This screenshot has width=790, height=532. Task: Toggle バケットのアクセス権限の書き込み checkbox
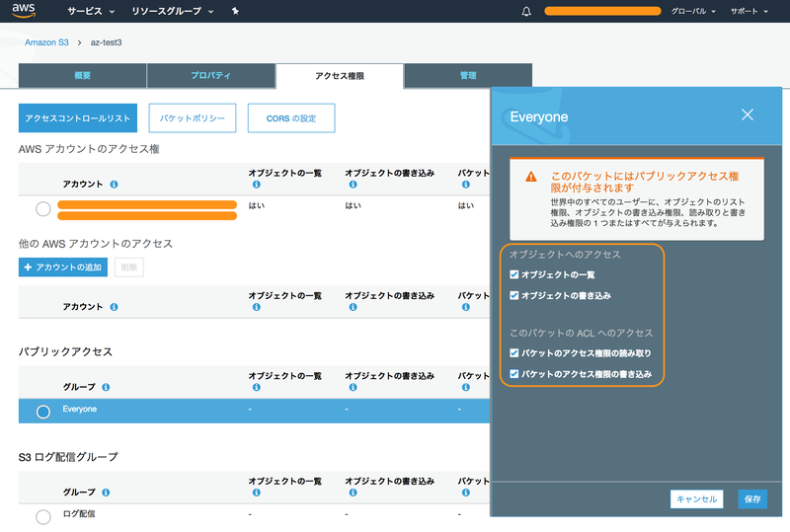click(513, 374)
